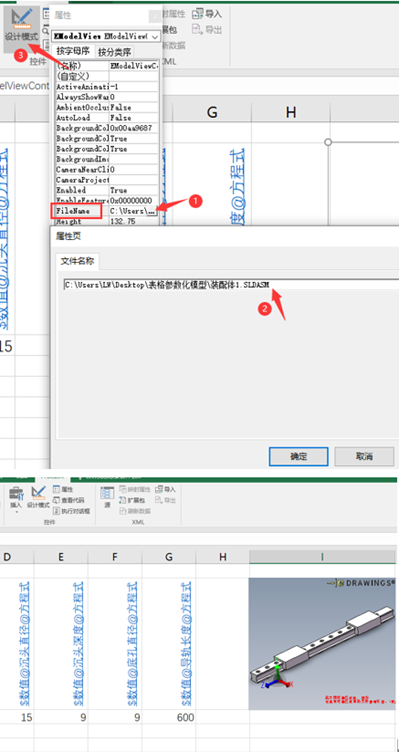Viewport: 399px width, 752px height.
Task: Select column I header in lower sheet
Action: click(x=322, y=556)
